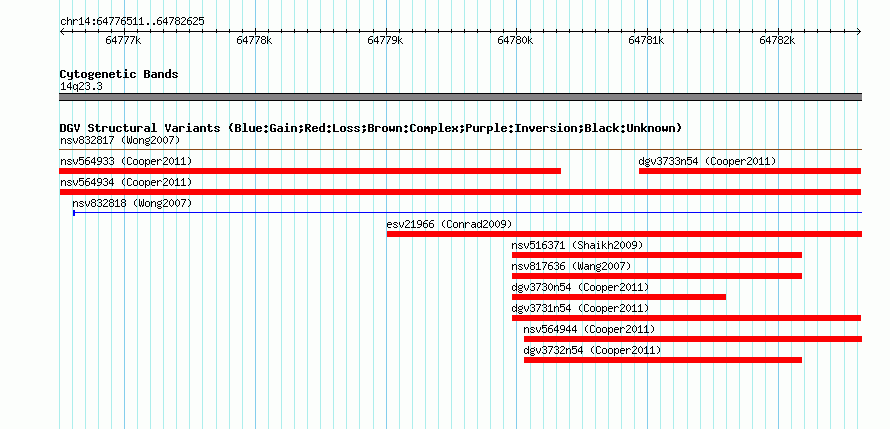Viewport: 890px width, 429px height.
Task: Click the right arrow of the ruler
Action: click(x=859, y=31)
